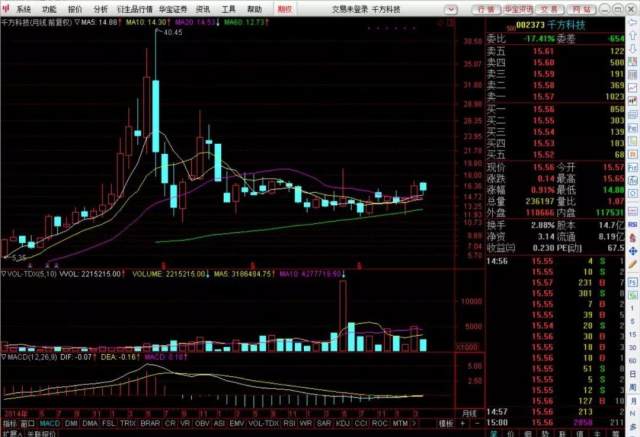Select the EMV indicator tab

(237, 424)
